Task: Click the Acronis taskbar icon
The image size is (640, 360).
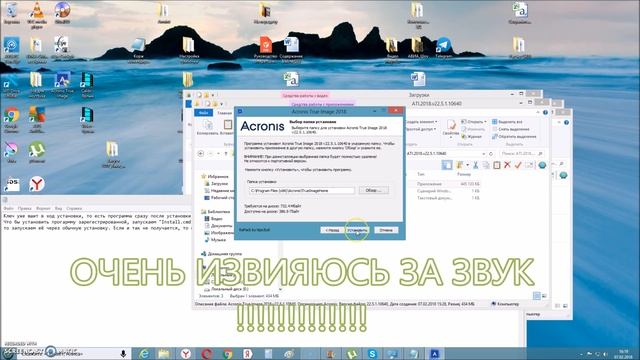Action: click(435, 353)
